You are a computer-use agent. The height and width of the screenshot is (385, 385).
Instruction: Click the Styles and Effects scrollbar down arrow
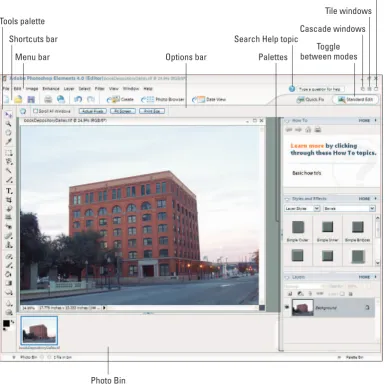(x=378, y=263)
